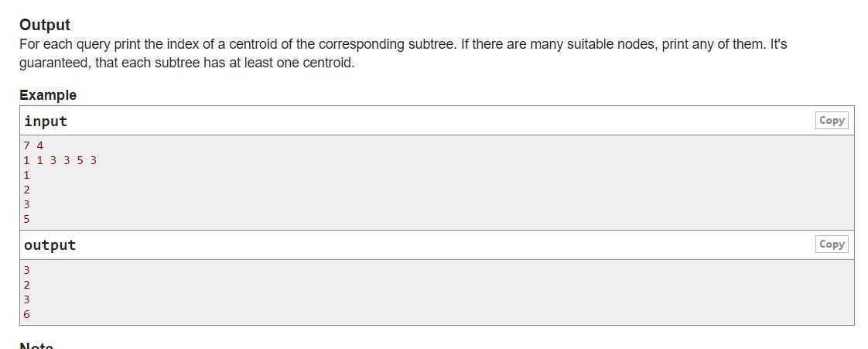Click the single "3" query line in input

click(26, 204)
